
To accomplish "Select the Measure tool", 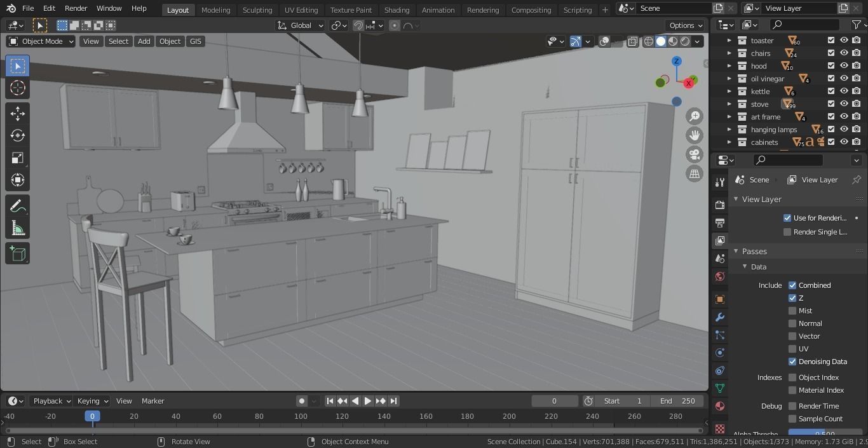I will pos(18,228).
